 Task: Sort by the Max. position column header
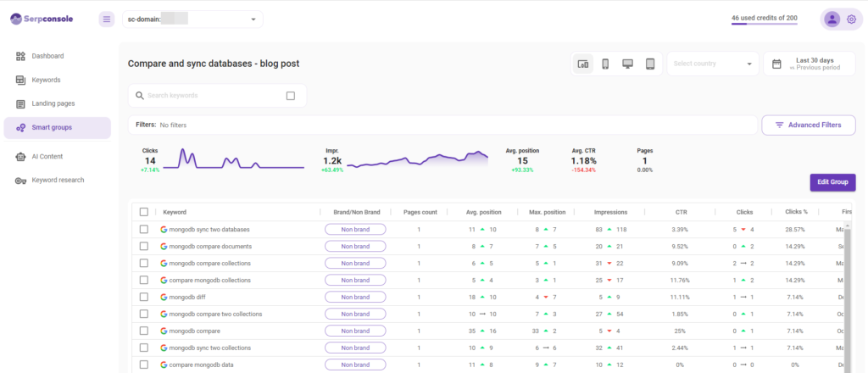(x=547, y=212)
